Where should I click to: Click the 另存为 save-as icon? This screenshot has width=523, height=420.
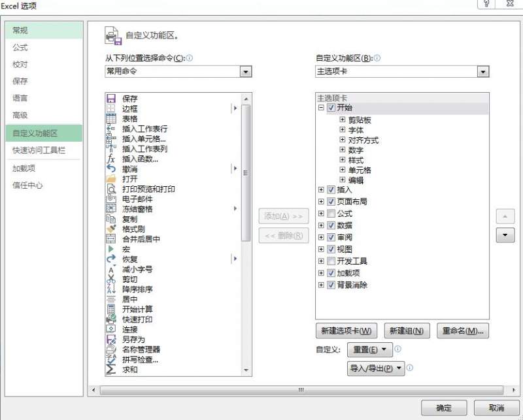(x=110, y=340)
